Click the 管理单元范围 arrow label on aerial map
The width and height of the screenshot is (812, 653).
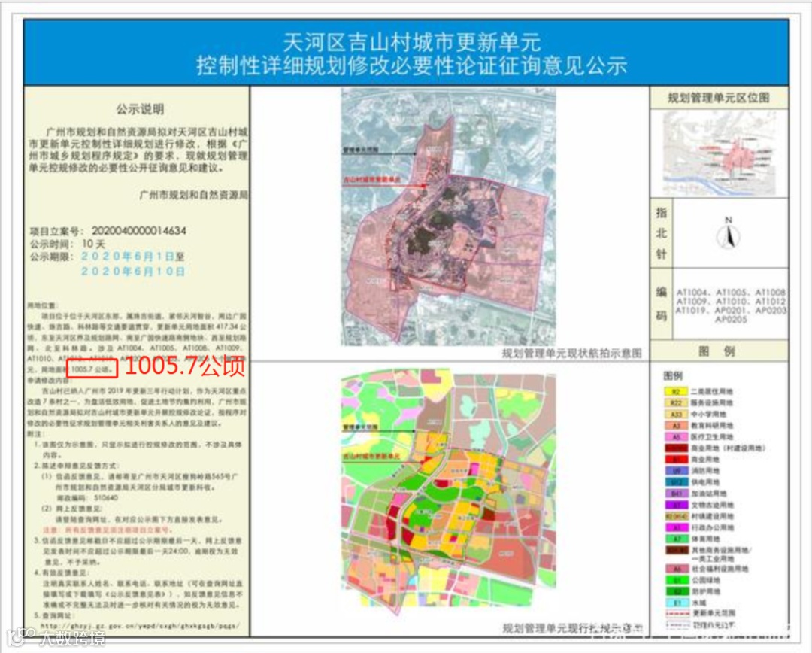(360, 150)
